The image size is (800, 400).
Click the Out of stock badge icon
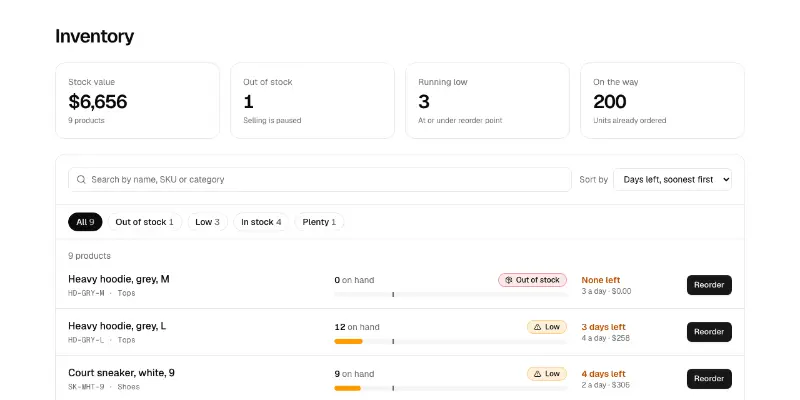[508, 280]
